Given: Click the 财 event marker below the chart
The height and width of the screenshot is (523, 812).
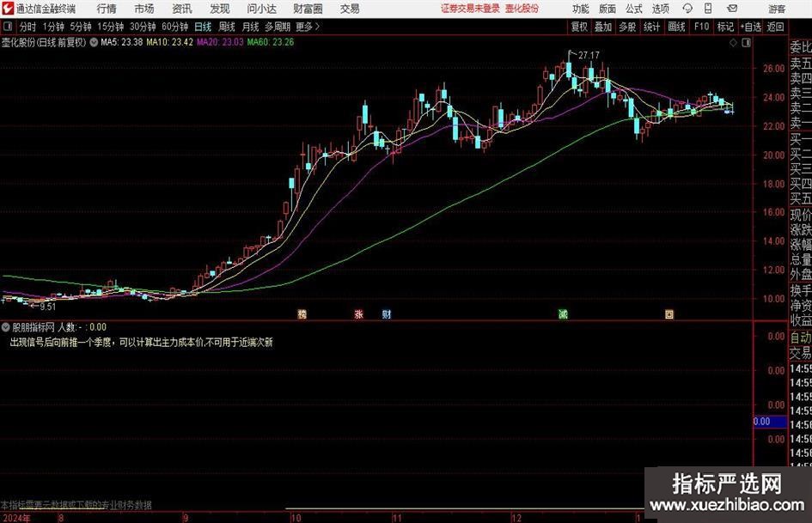Looking at the screenshot, I should click(x=387, y=313).
